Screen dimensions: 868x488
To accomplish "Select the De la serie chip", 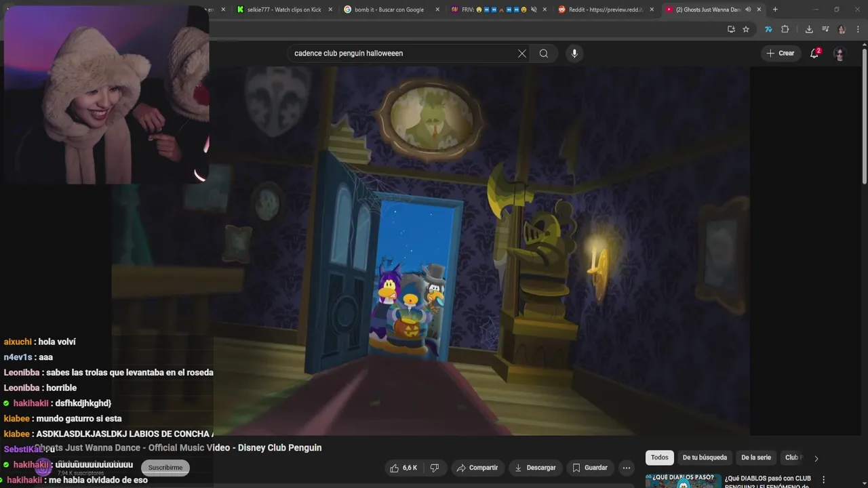I will coord(756,457).
